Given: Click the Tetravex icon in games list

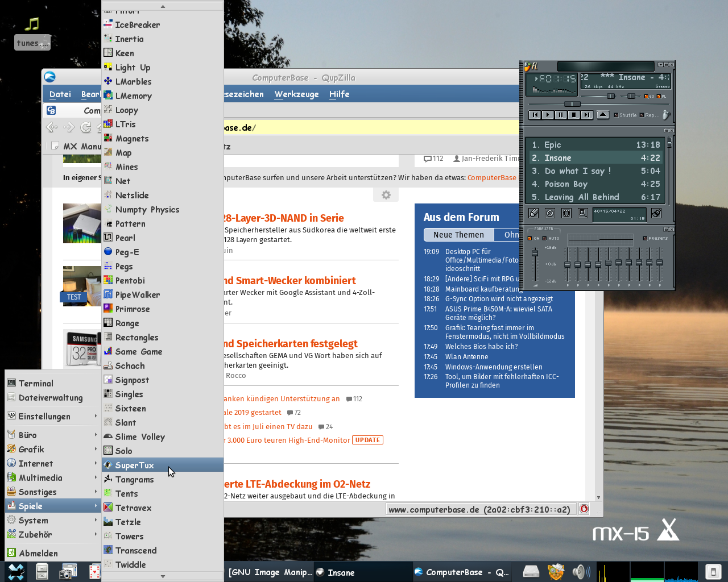Looking at the screenshot, I should 108,508.
